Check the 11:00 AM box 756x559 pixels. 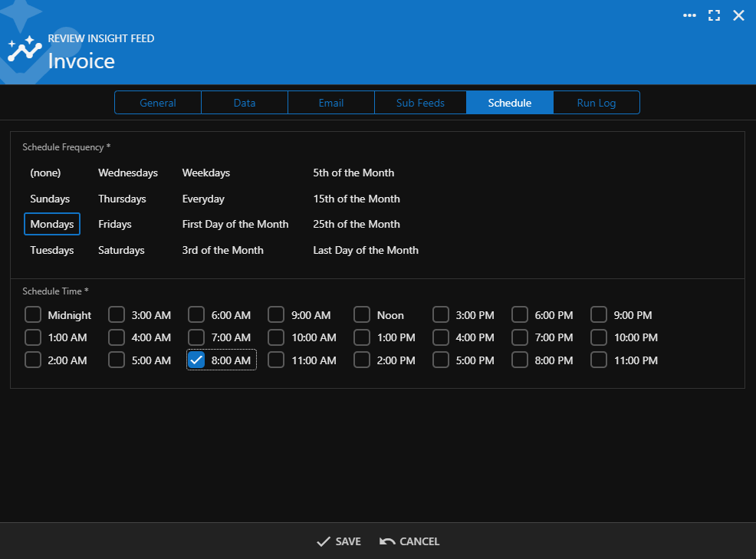coord(276,360)
